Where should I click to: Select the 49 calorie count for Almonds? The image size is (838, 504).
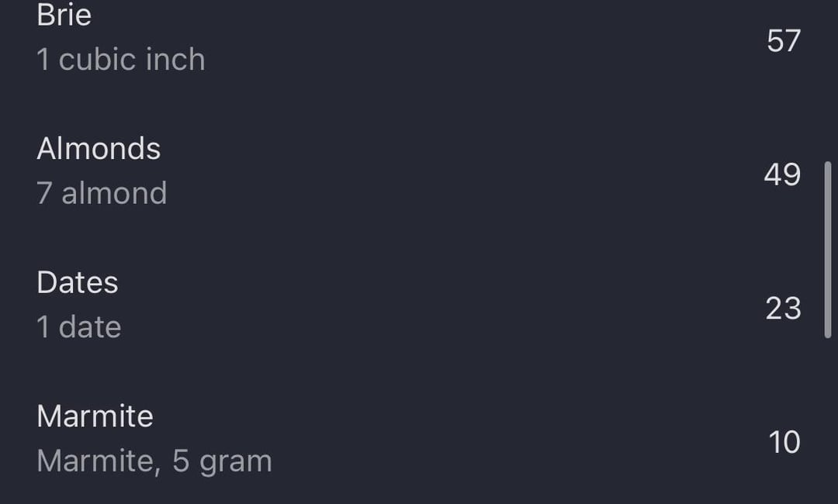tap(782, 174)
